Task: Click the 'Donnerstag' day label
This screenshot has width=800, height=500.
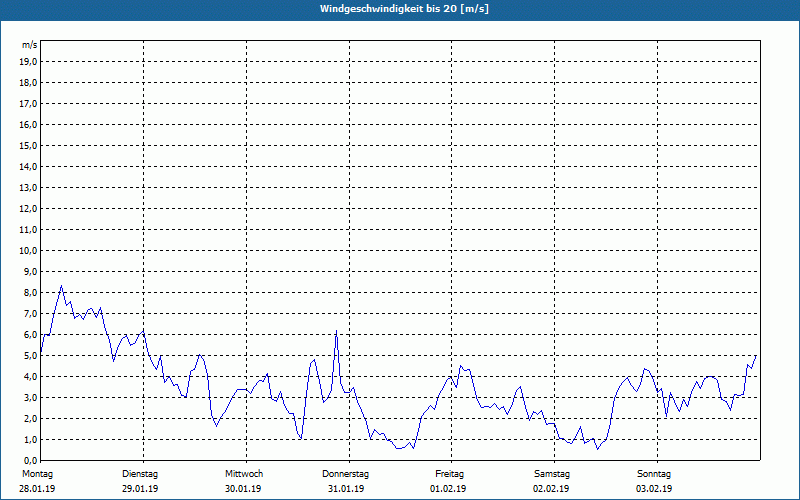Action: point(345,474)
